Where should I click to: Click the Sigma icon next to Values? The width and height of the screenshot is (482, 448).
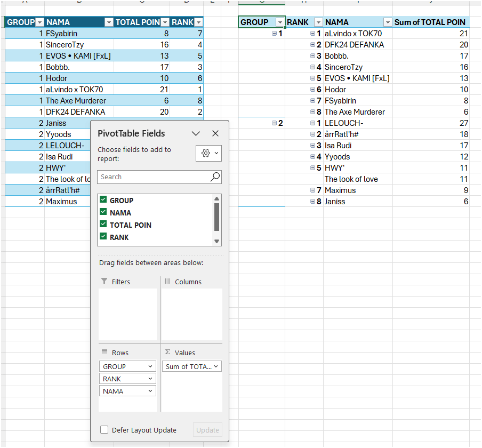(168, 352)
